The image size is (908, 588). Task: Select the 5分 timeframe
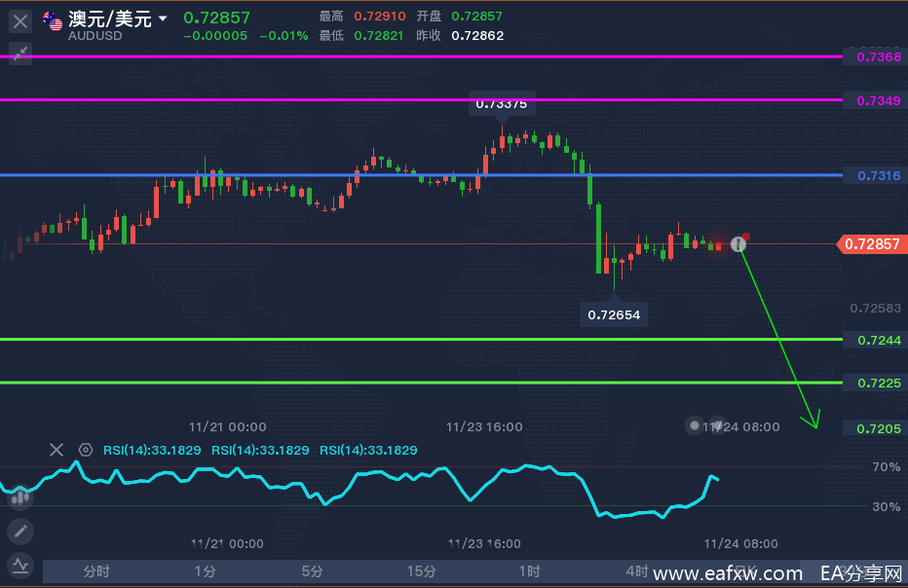(x=312, y=570)
